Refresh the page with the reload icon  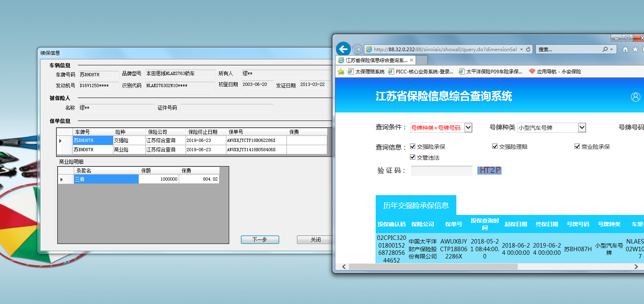(528, 49)
